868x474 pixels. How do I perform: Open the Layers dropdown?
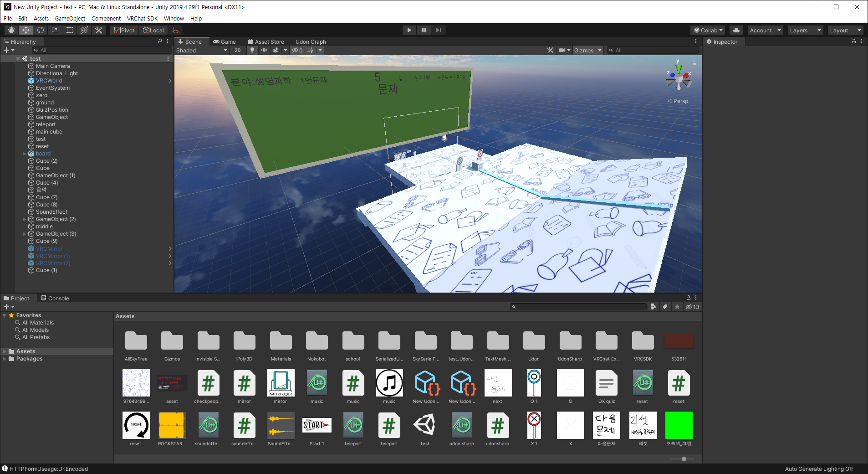tap(805, 30)
